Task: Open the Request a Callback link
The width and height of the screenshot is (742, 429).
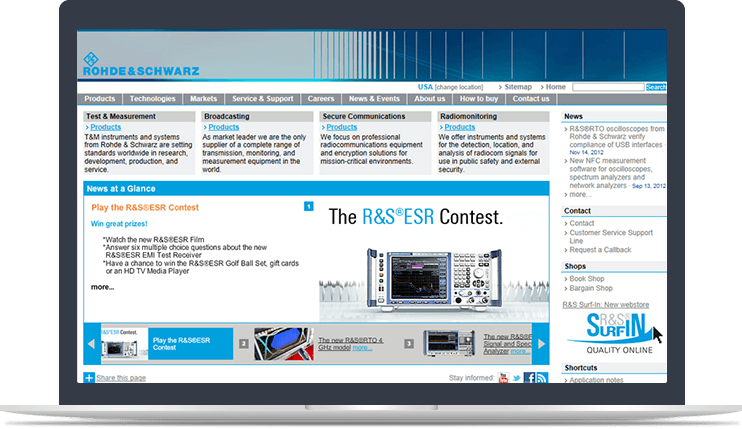Action: pyautogui.click(x=600, y=250)
